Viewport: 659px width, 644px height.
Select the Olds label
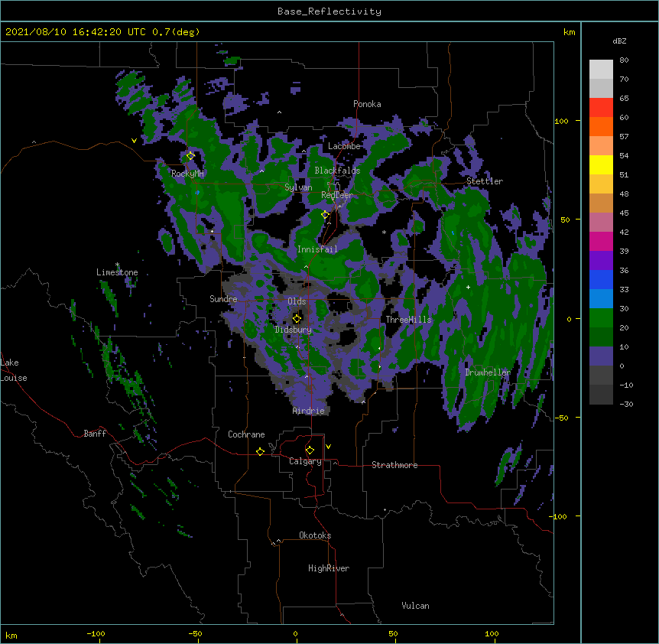point(297,301)
